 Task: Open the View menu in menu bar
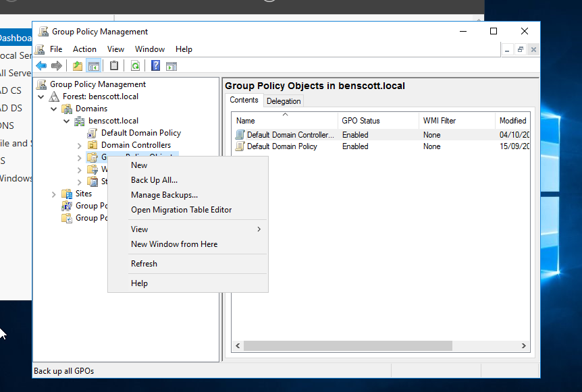[116, 49]
